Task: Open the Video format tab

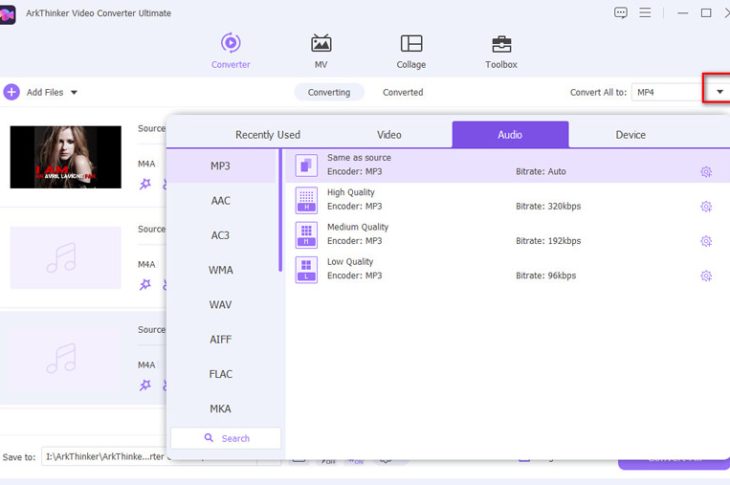Action: [x=389, y=135]
